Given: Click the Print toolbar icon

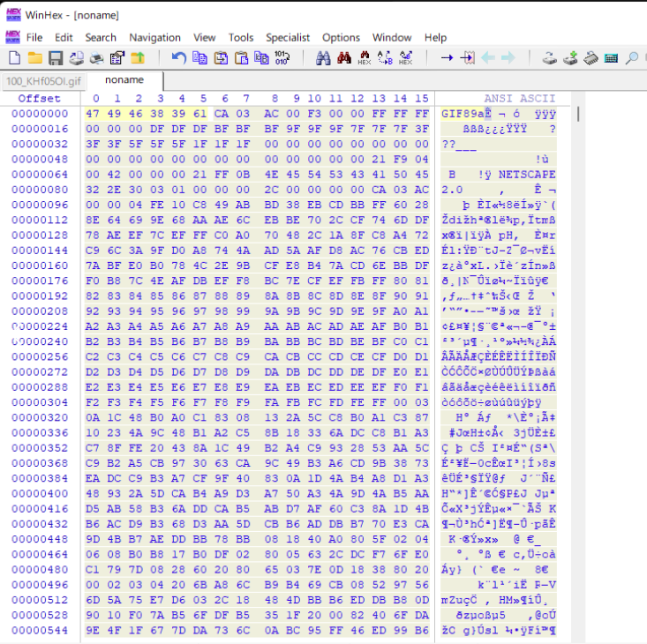Looking at the screenshot, I should tap(76, 58).
